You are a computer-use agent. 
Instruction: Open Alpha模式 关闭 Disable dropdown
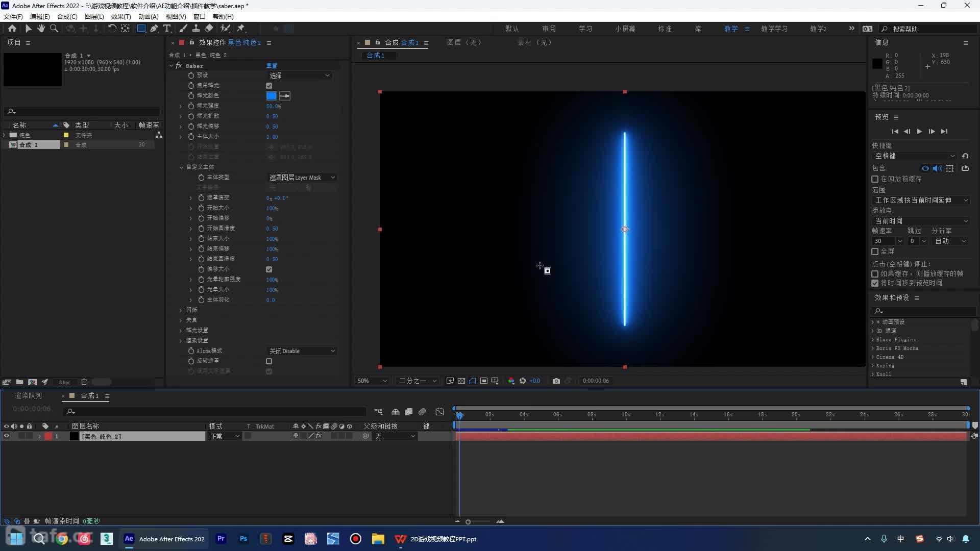tap(302, 351)
